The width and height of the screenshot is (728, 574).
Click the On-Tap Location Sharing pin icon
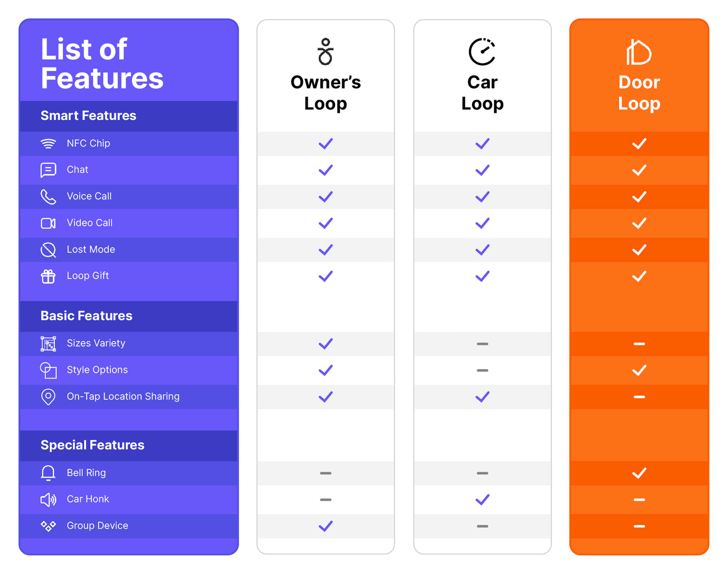(48, 397)
